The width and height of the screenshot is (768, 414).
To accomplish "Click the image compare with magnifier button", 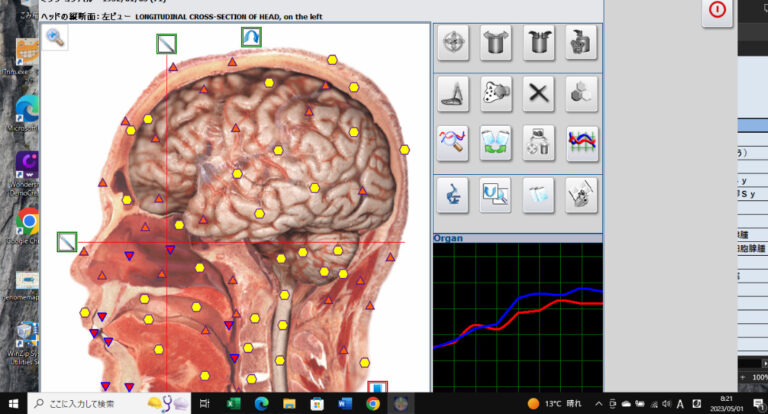I will pyautogui.click(x=496, y=195).
